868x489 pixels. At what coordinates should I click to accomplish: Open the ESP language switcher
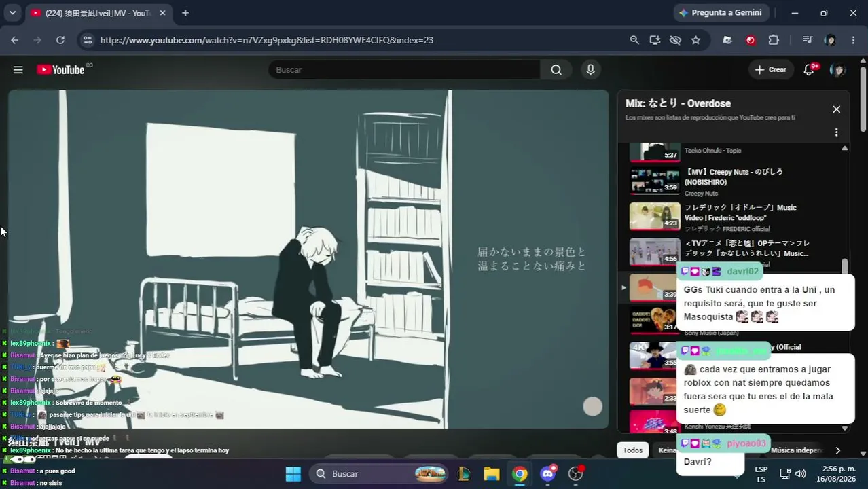[x=761, y=473]
